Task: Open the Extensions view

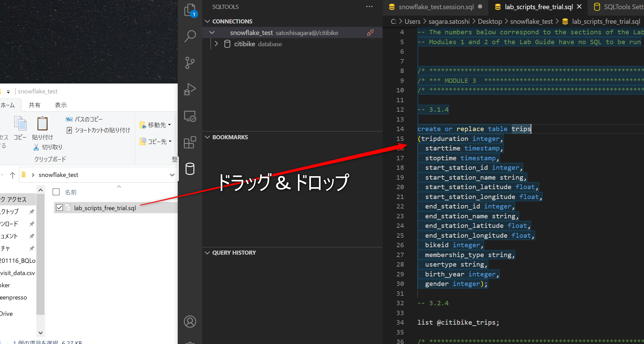Action: [x=190, y=142]
